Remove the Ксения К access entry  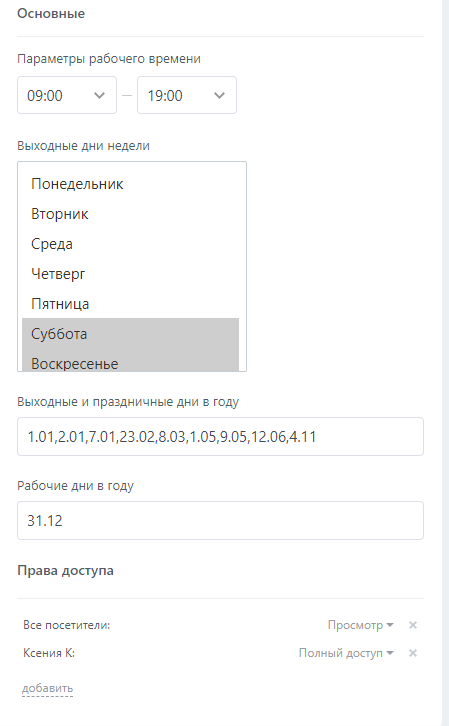pyautogui.click(x=412, y=653)
